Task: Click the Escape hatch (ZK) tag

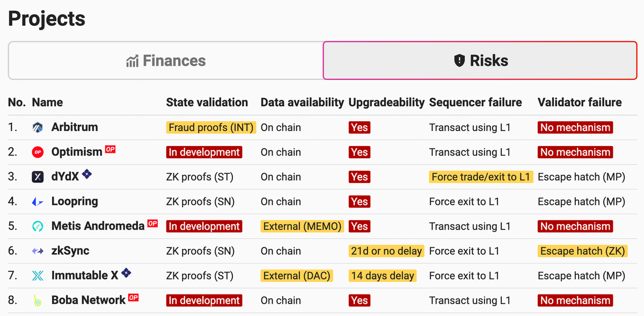Action: [583, 251]
